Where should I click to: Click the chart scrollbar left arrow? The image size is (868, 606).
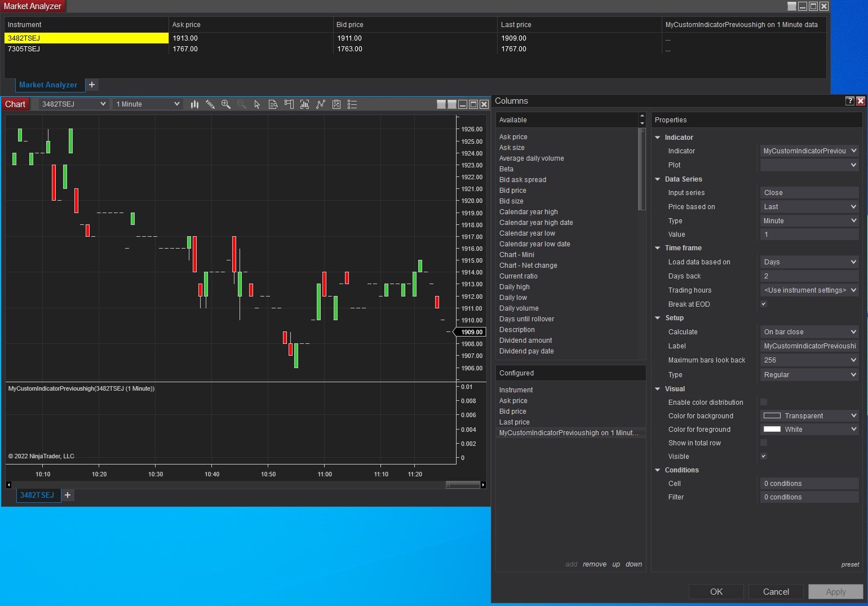click(x=8, y=485)
